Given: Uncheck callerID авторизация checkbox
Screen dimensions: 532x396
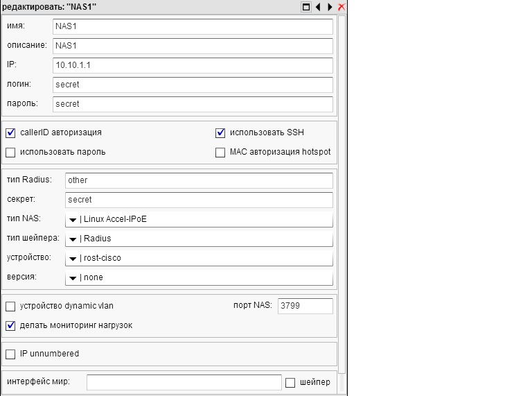Looking at the screenshot, I should 10,133.
